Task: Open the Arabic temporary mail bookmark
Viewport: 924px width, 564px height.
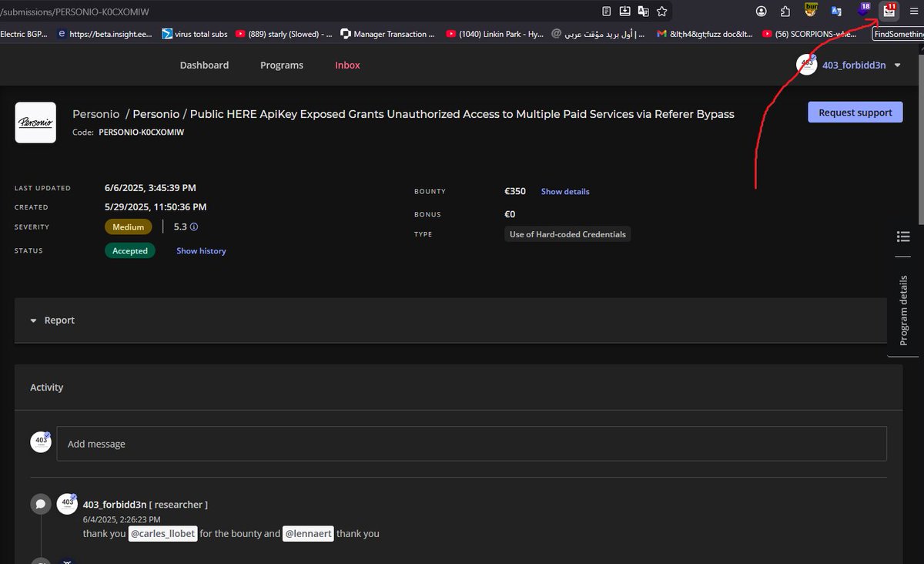Action: pyautogui.click(x=598, y=34)
